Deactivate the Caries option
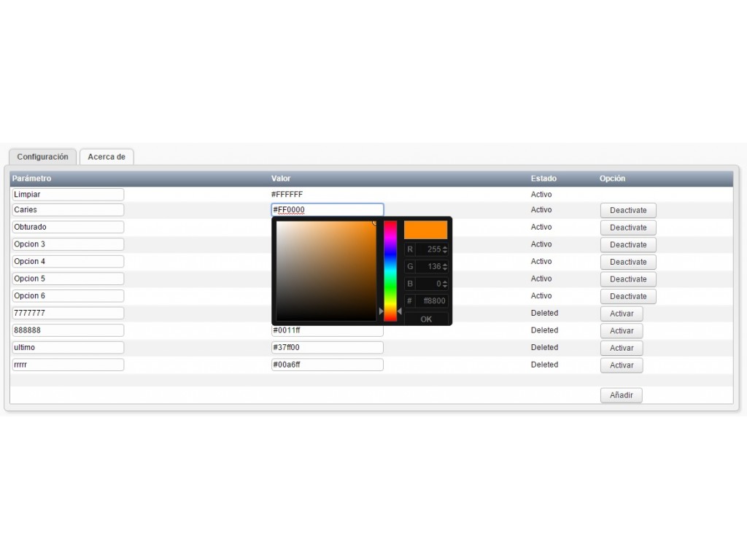The width and height of the screenshot is (747, 560). [x=628, y=210]
